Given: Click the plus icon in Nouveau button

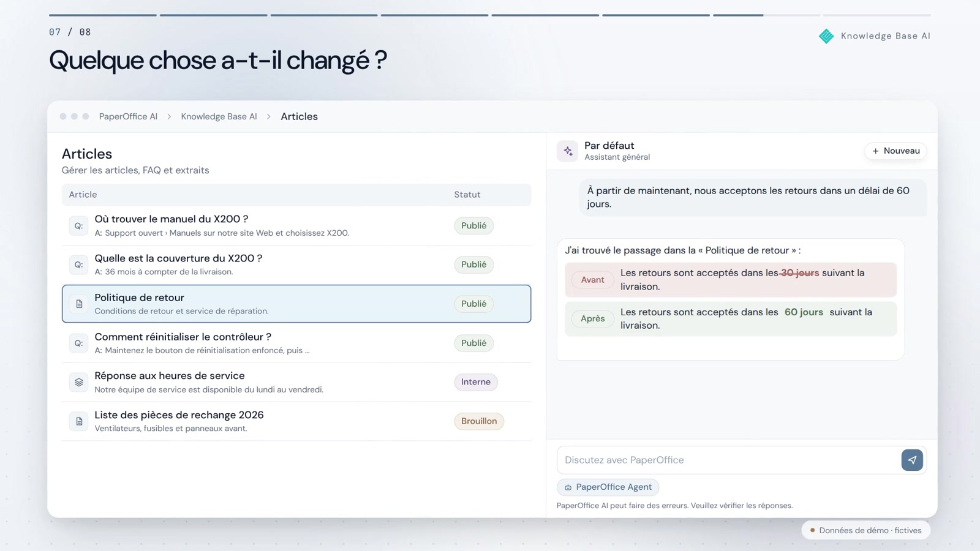Looking at the screenshot, I should (875, 151).
